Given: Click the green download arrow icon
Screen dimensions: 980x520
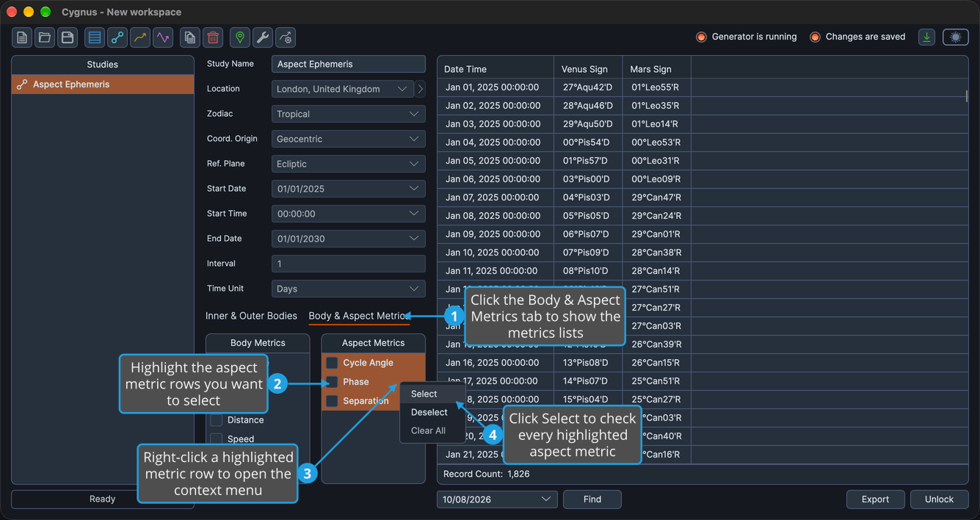Looking at the screenshot, I should click(x=927, y=37).
